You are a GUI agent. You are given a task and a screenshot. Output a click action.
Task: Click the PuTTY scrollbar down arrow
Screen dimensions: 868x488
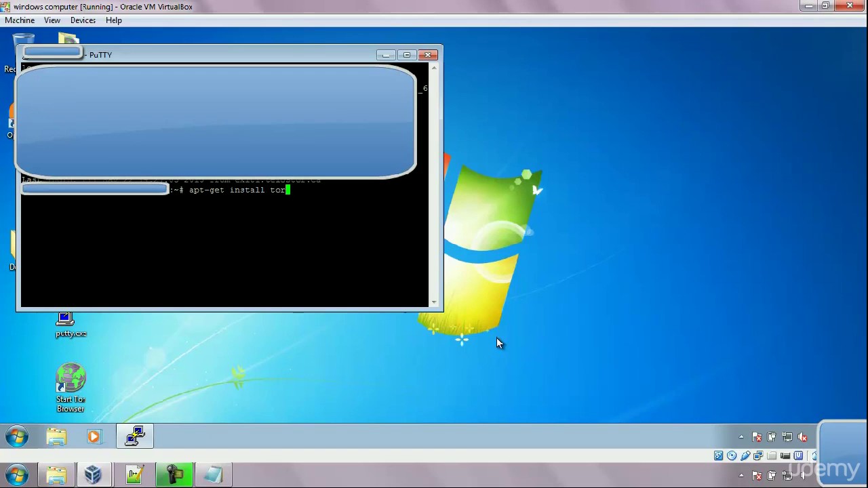coord(434,302)
